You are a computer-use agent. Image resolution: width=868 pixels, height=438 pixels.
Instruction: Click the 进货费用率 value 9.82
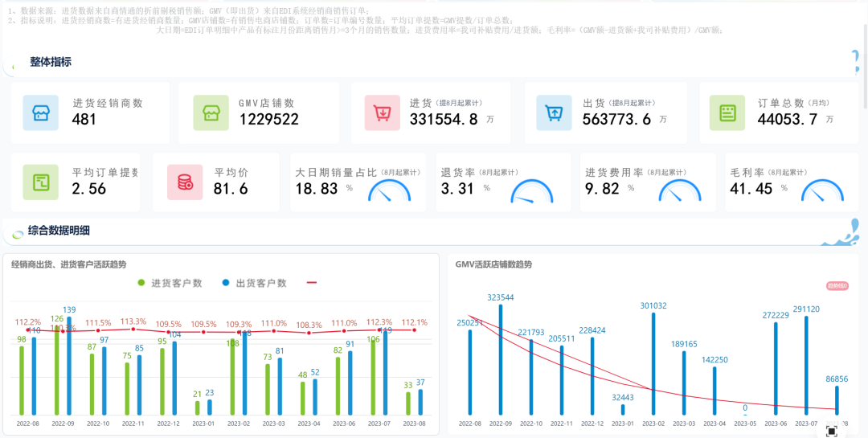(602, 189)
